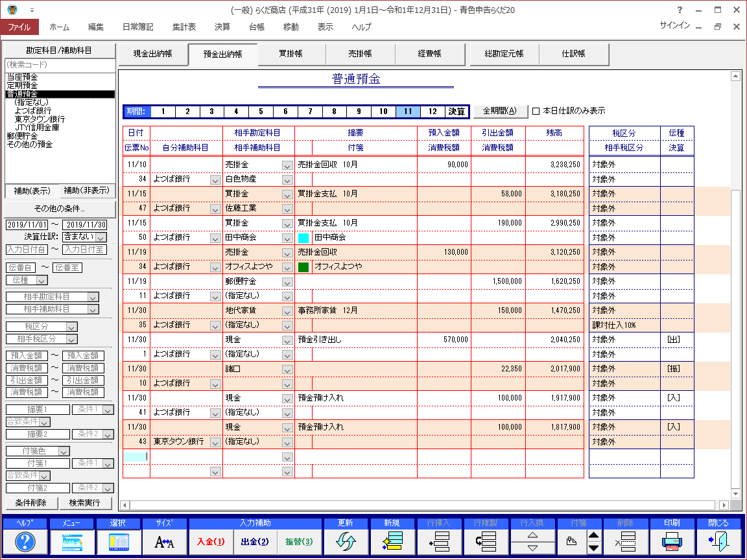Screen dimensions: 747x560
Task: Click the 条件削除 button
Action: [31, 503]
